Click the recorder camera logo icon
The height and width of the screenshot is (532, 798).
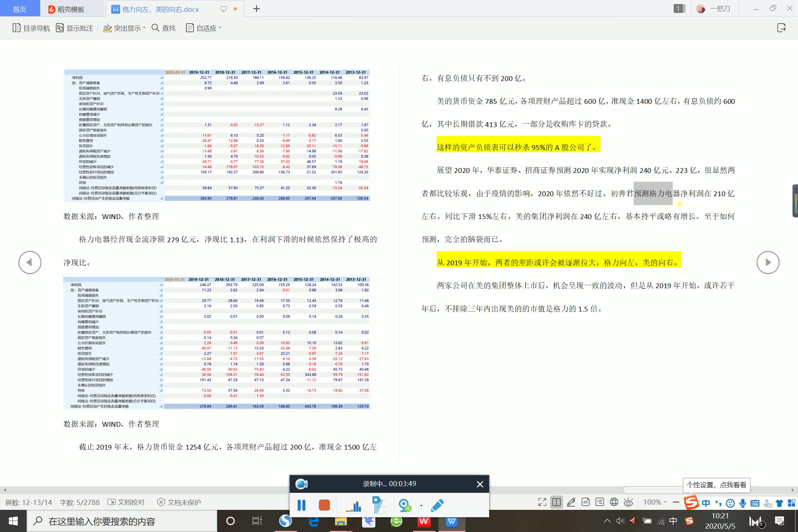301,484
